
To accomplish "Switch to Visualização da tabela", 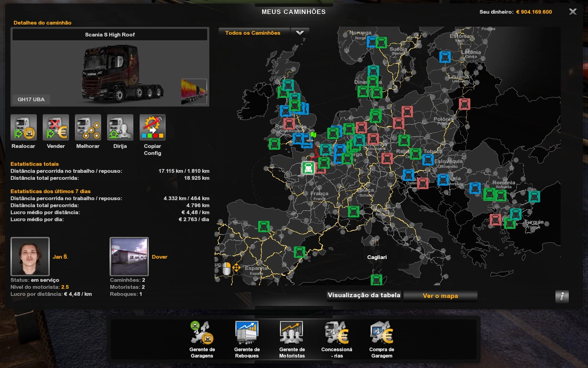I will pos(364,295).
